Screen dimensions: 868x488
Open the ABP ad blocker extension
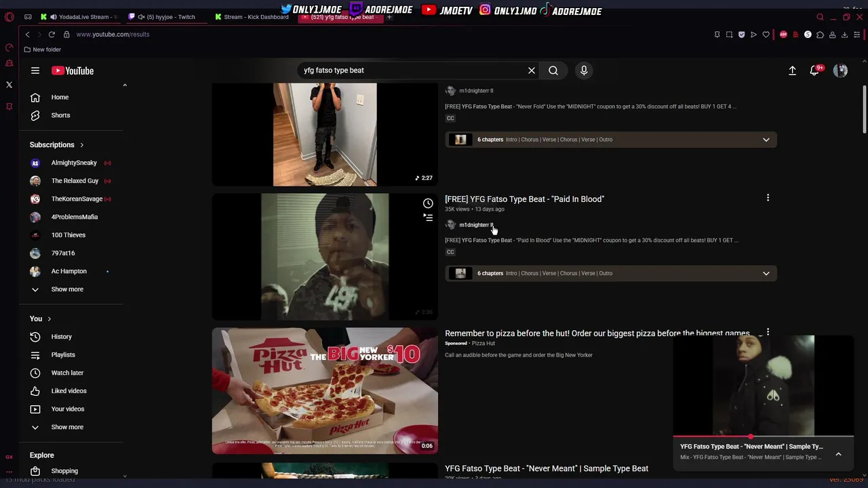pos(783,35)
